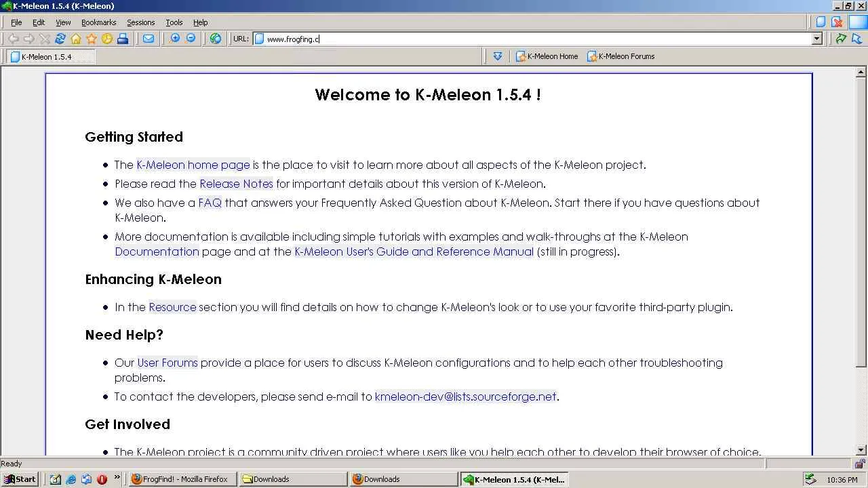Open the View menu
Viewport: 868px width, 488px height.
pyautogui.click(x=63, y=22)
